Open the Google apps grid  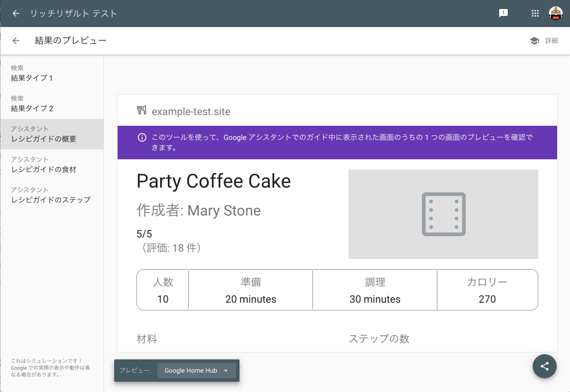(535, 13)
